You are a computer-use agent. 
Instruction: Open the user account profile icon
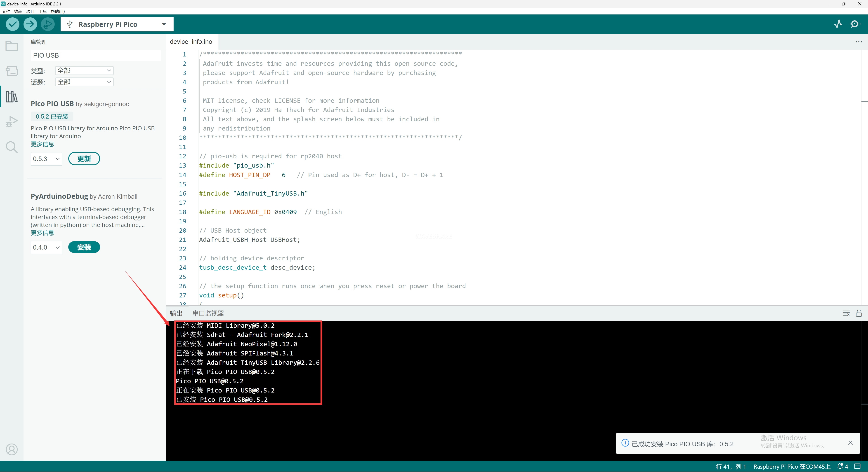click(x=12, y=449)
